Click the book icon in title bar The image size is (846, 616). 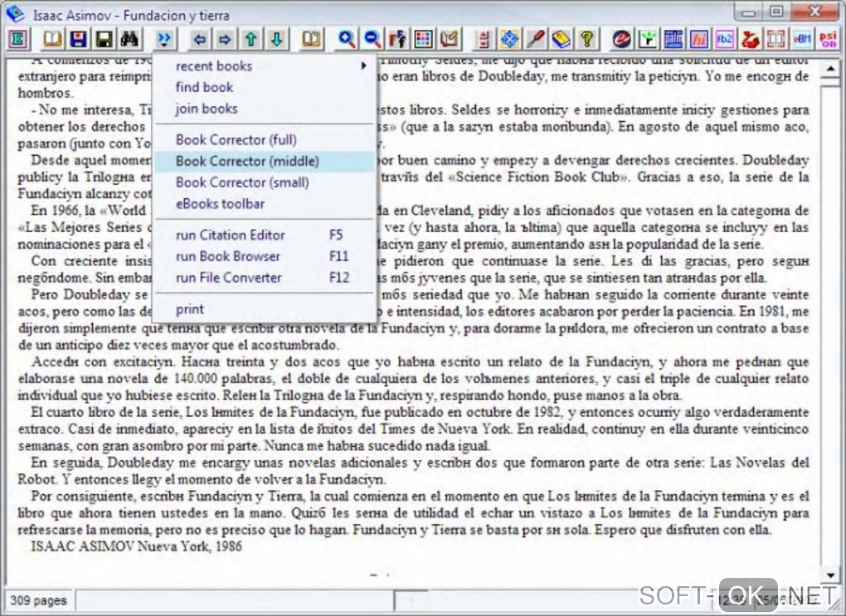(16, 14)
